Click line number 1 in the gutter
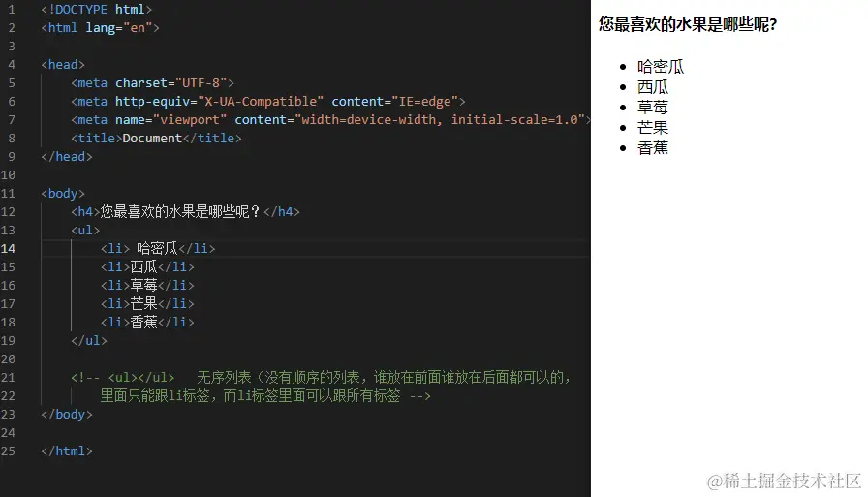The width and height of the screenshot is (868, 497). tap(11, 10)
